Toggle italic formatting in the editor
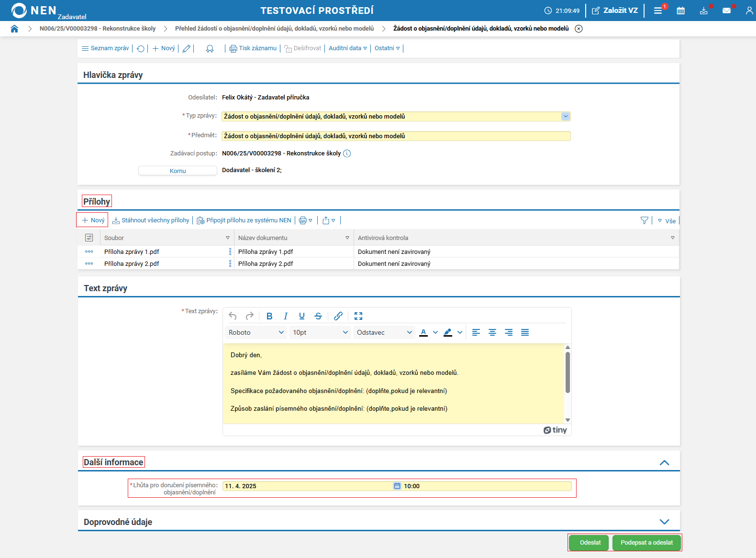The image size is (756, 558). coord(286,316)
